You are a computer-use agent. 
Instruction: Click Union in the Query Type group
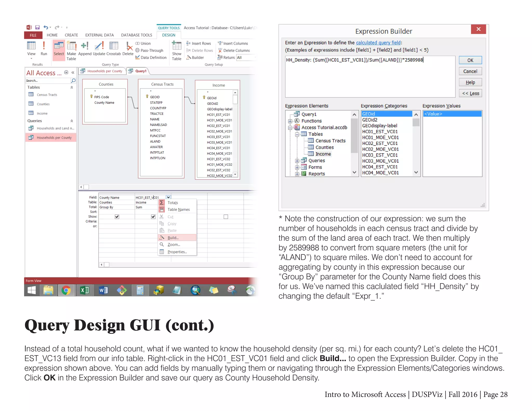coord(143,43)
